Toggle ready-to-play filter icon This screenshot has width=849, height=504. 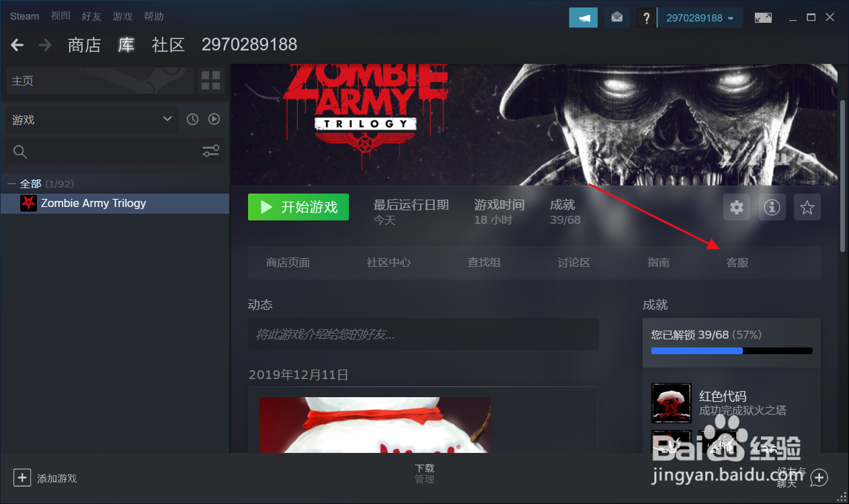pyautogui.click(x=214, y=120)
